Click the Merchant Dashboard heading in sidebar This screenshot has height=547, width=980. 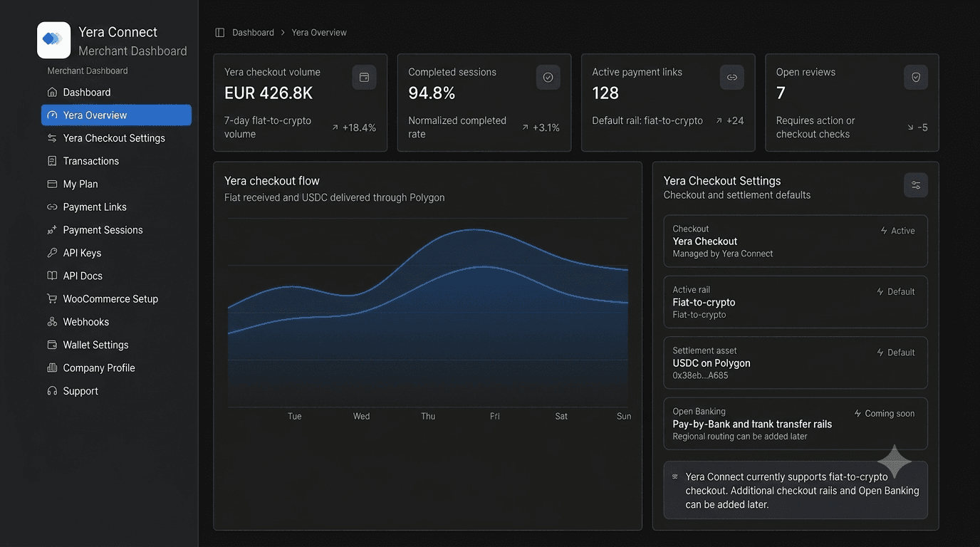(132, 51)
